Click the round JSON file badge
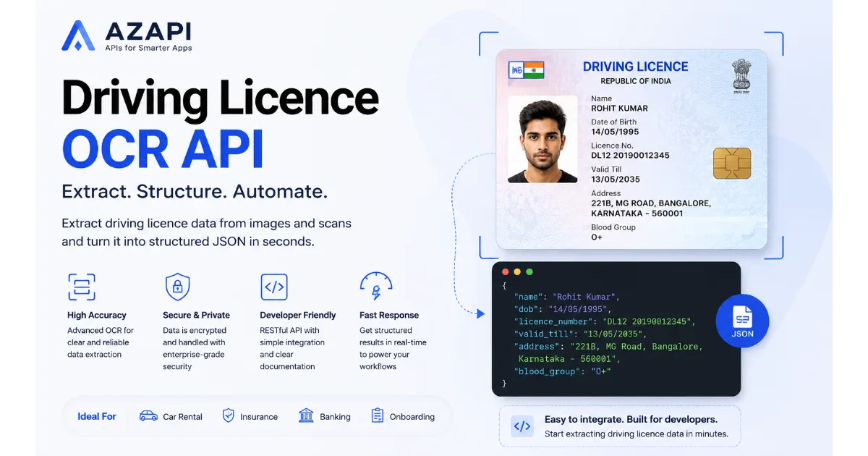This screenshot has width=868, height=456. [743, 321]
